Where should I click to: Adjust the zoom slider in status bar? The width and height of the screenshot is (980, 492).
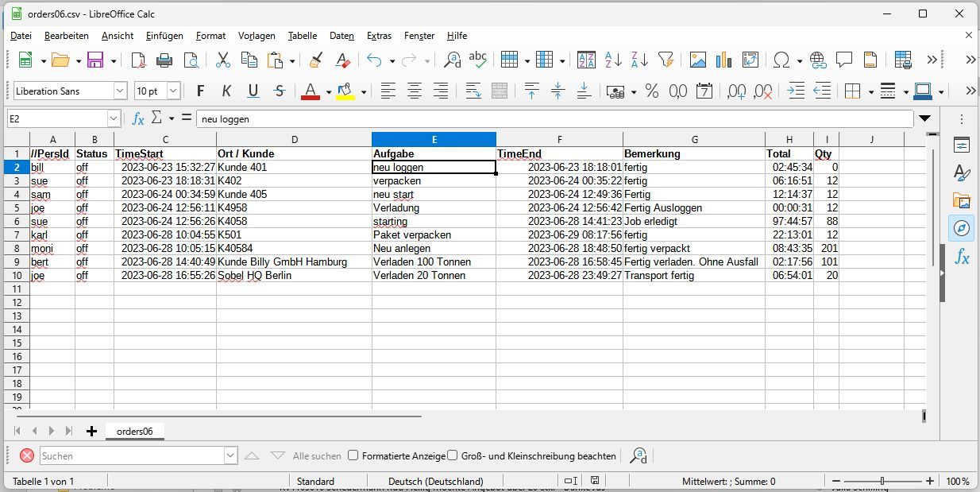882,481
